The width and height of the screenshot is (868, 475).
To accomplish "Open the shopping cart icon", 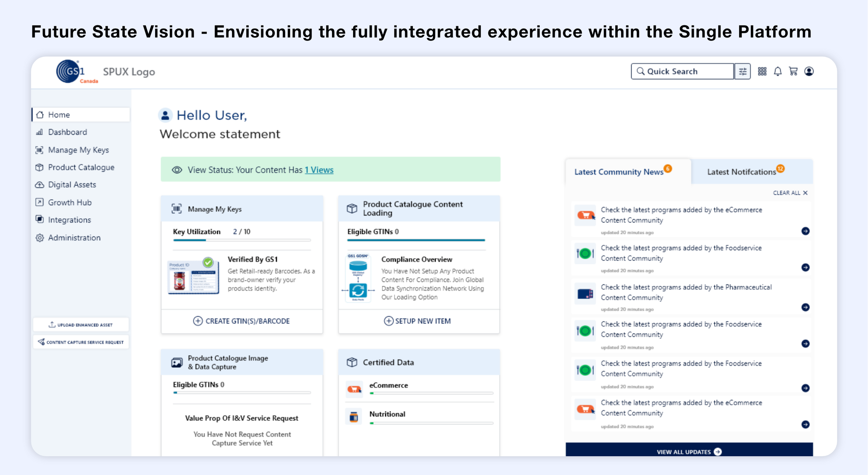I will [x=793, y=71].
